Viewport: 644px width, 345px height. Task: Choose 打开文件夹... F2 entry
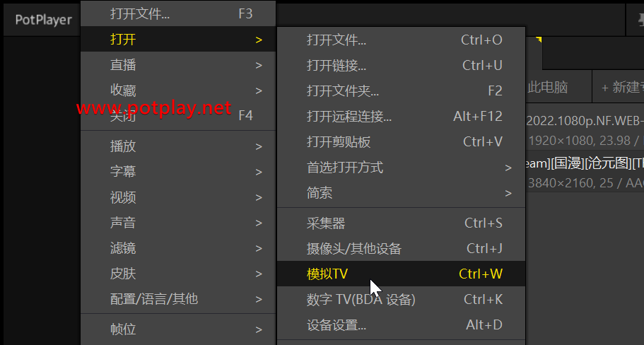(402, 90)
